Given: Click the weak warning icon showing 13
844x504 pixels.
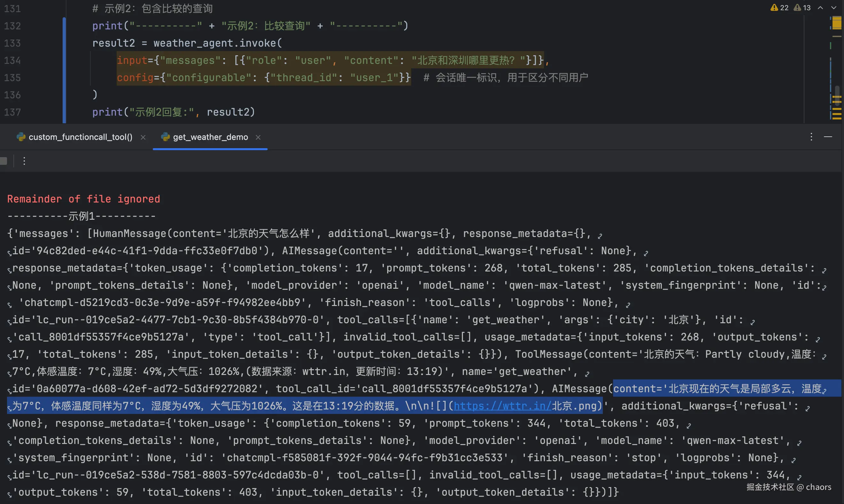Looking at the screenshot, I should pos(797,7).
